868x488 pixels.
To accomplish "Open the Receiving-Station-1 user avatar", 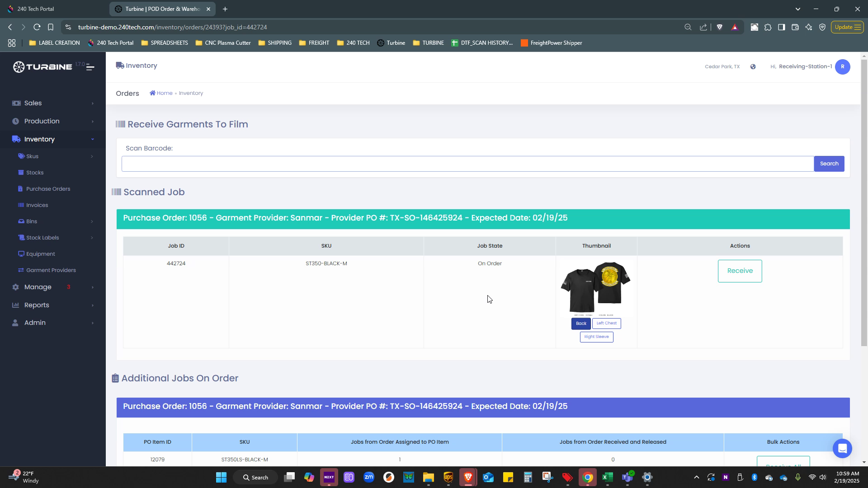I will [x=842, y=67].
